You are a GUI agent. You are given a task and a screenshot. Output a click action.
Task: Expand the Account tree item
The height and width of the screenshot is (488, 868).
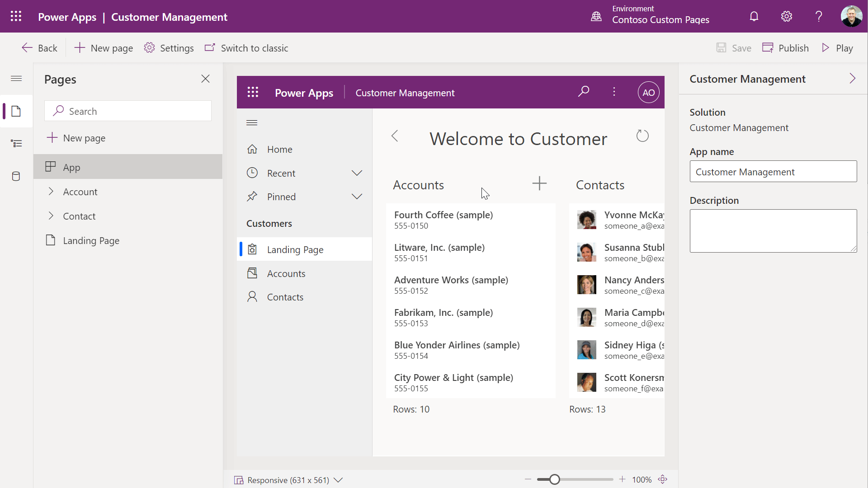tap(52, 191)
